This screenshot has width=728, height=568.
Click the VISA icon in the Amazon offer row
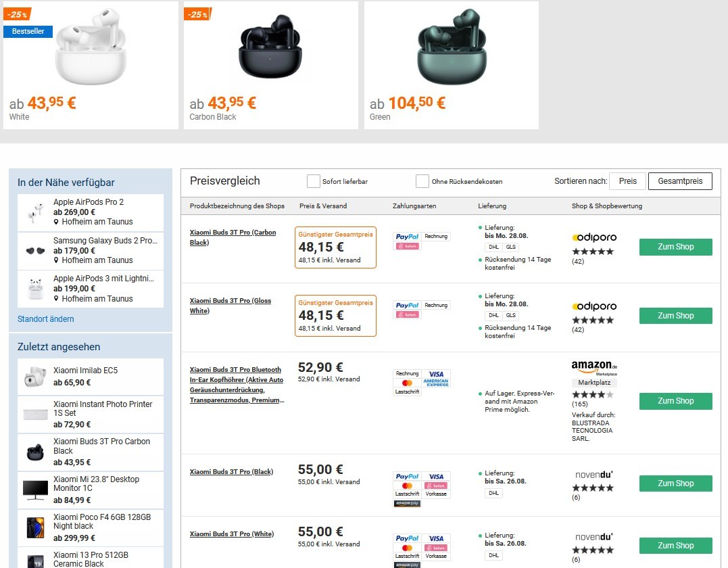[436, 374]
